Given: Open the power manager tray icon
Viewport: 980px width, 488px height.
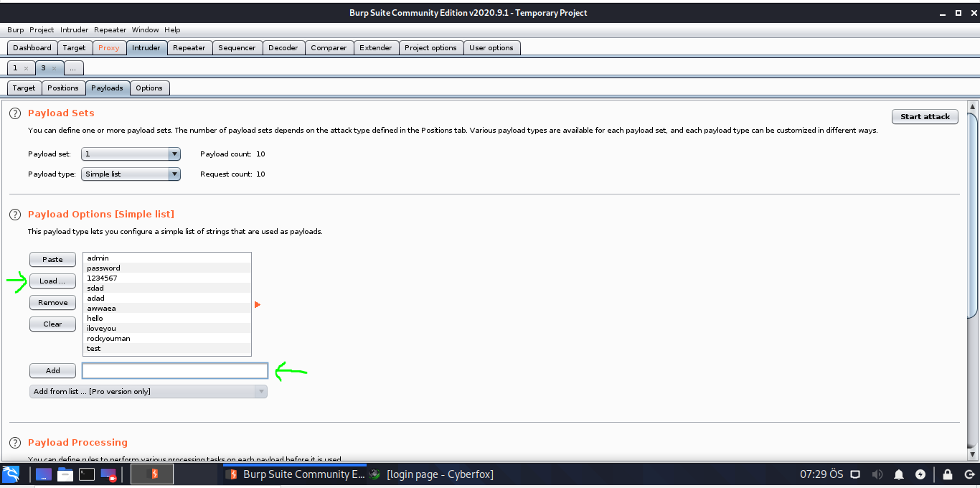Looking at the screenshot, I should (920, 474).
